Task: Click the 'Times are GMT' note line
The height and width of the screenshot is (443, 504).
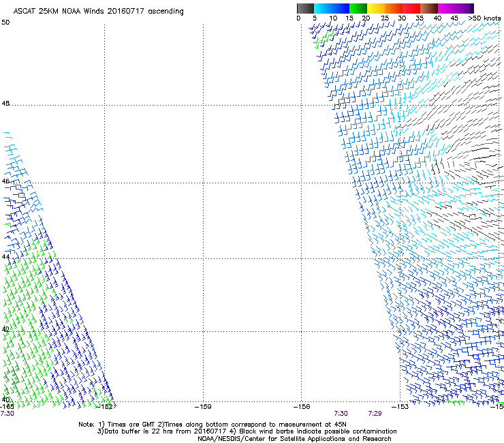Action: [x=212, y=425]
